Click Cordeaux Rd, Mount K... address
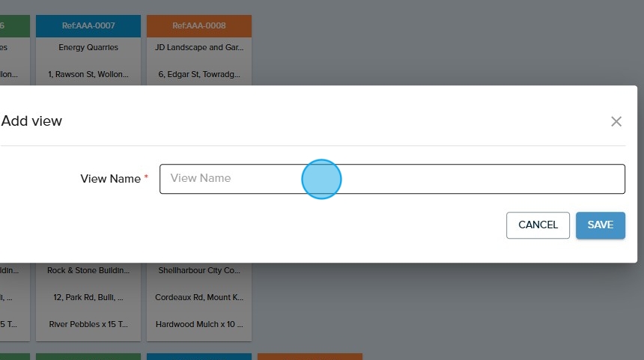The image size is (644, 360). pos(199,297)
